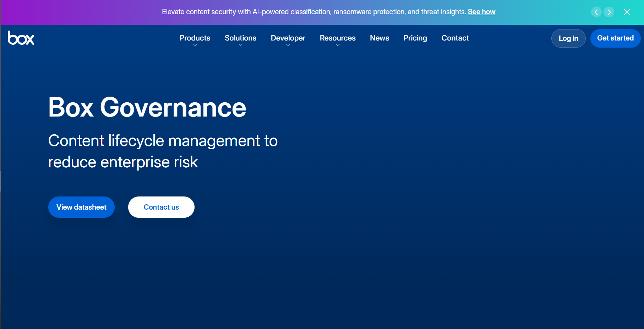Follow the See how link
Screen dimensions: 644x329
click(x=481, y=12)
